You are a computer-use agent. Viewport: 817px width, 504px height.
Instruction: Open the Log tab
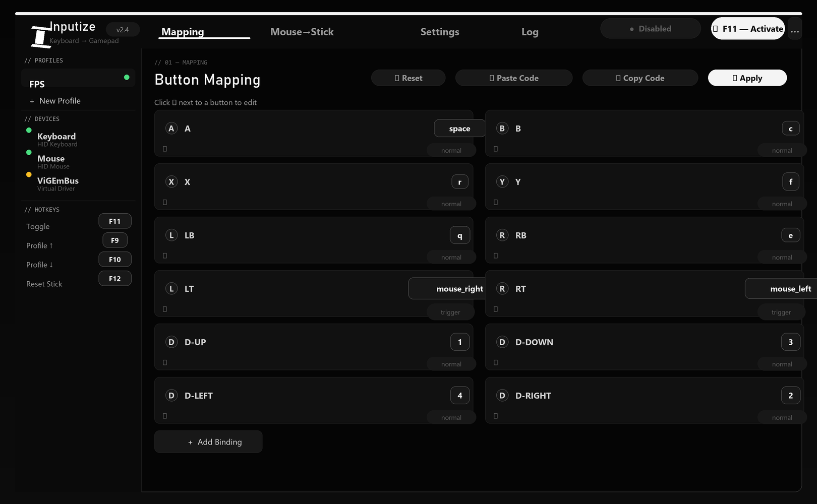[530, 32]
